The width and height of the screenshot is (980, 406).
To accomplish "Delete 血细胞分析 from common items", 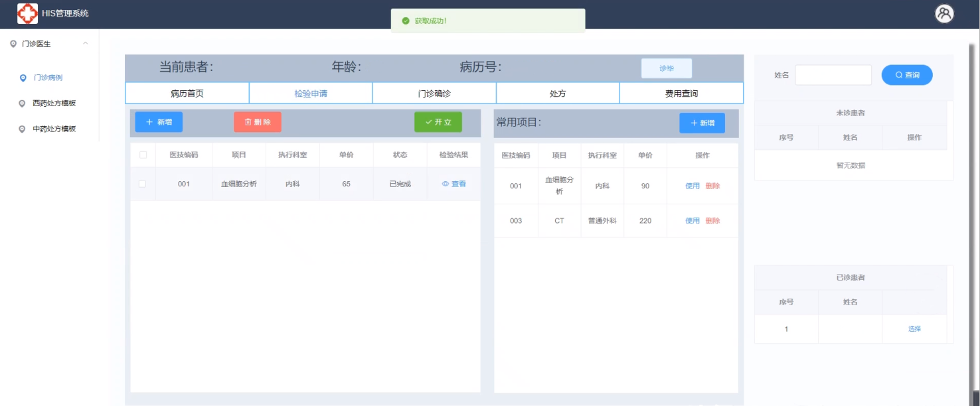I will [x=712, y=186].
